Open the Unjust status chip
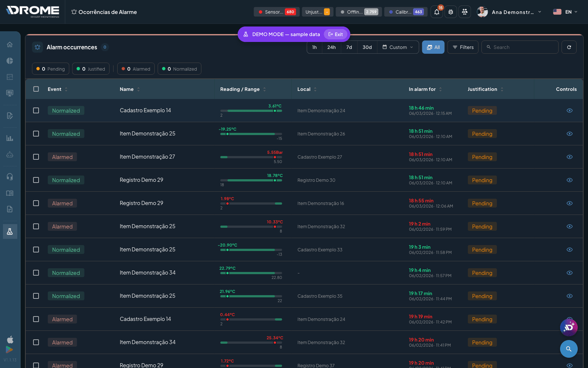The height and width of the screenshot is (368, 588). 318,12
